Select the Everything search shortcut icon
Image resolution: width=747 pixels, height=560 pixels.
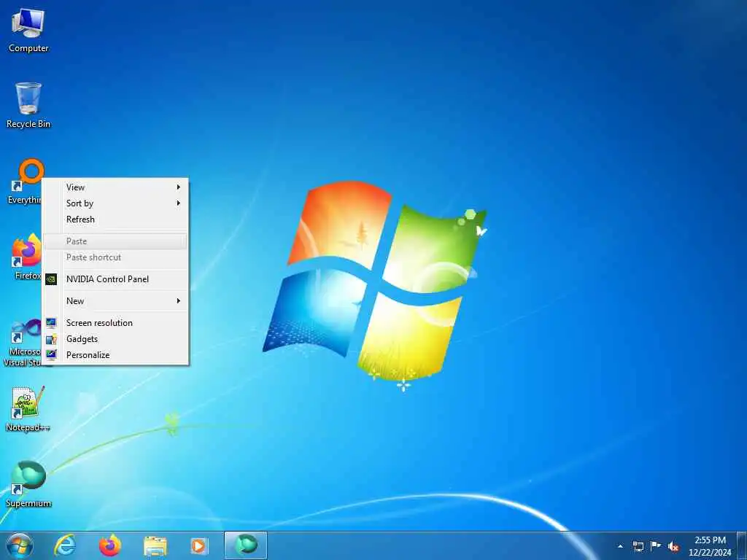pos(24,182)
